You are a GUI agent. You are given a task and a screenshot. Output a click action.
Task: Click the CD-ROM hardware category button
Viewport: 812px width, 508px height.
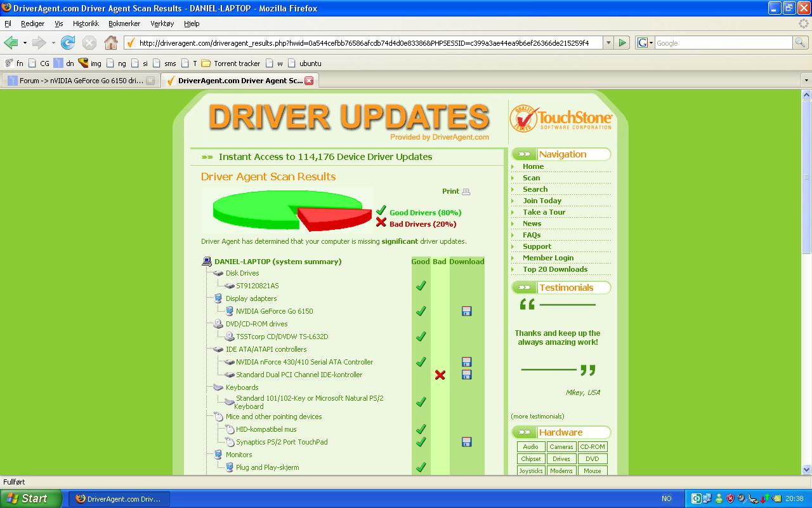click(593, 447)
